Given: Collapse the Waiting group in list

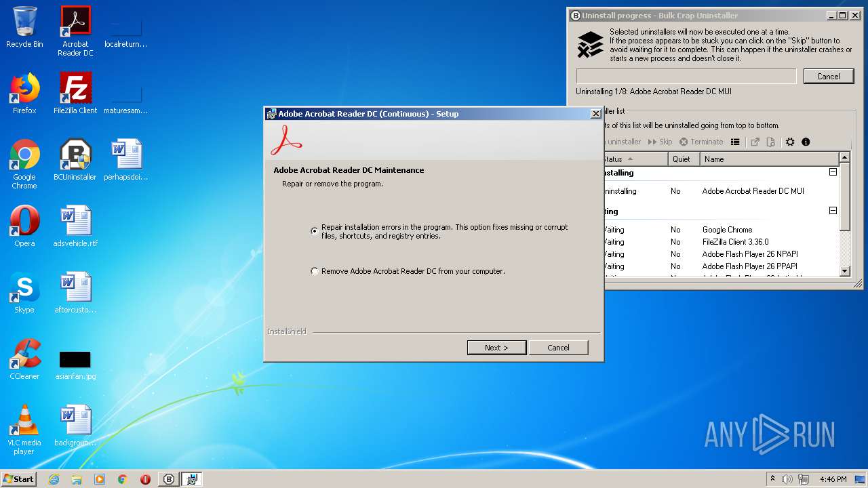Looking at the screenshot, I should tap(833, 211).
